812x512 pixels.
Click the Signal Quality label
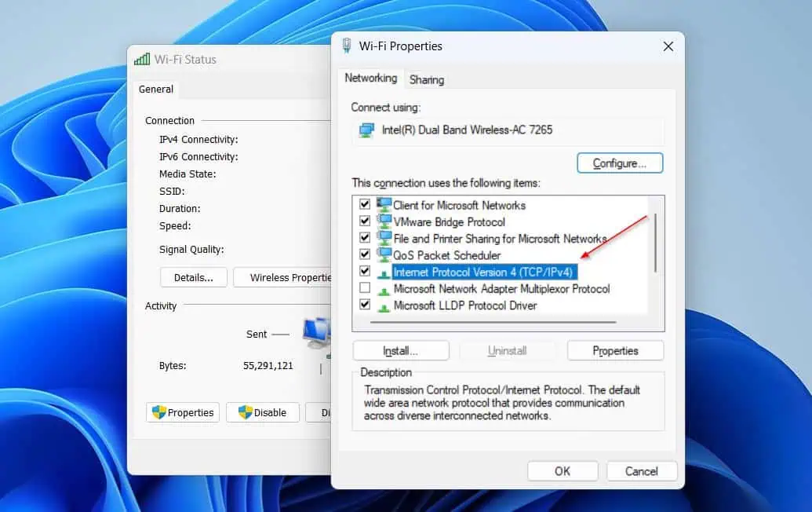point(191,249)
